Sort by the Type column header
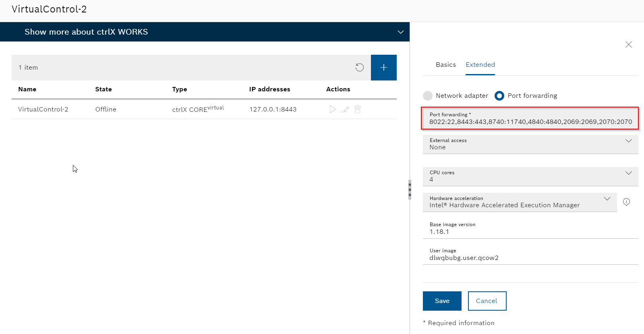Screen dimensions: 644x334 180,89
